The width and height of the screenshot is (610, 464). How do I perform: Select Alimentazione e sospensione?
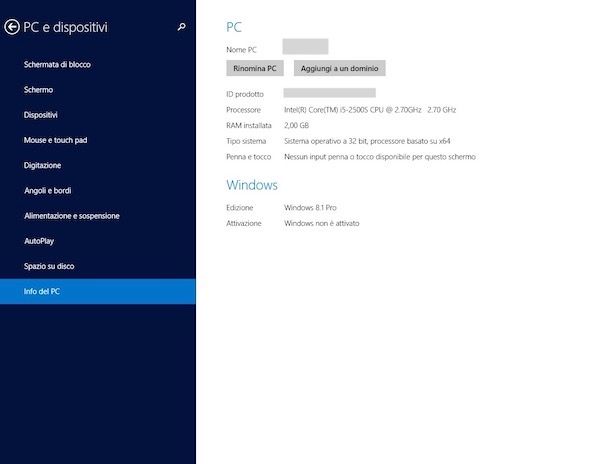click(x=72, y=216)
